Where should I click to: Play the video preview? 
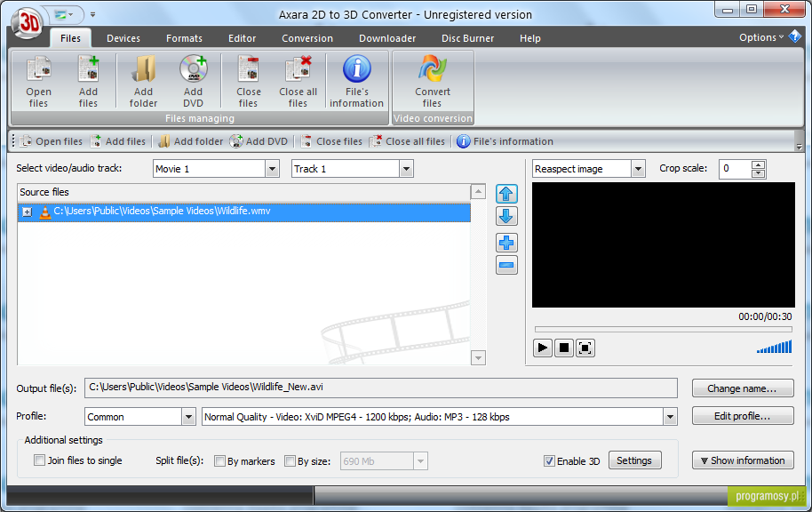(x=542, y=348)
